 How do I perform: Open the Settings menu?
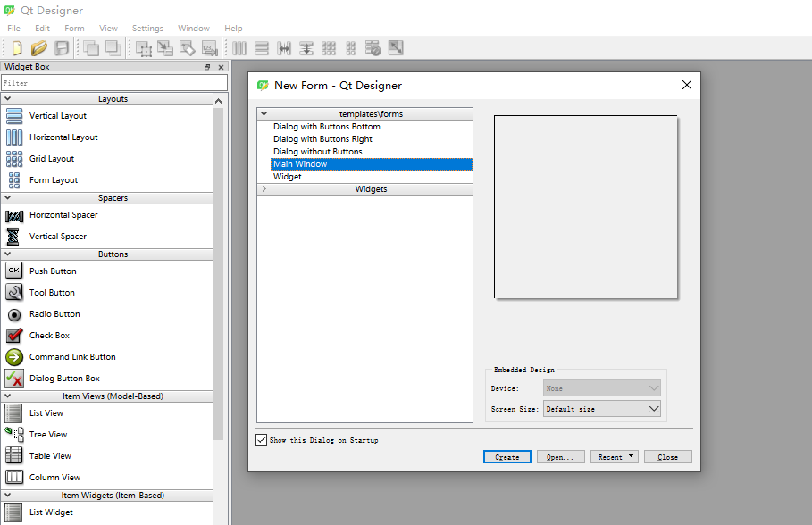tap(147, 29)
